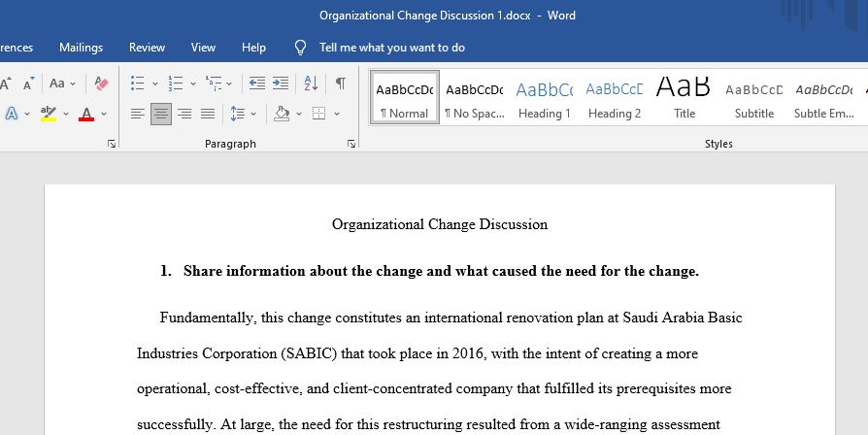
Task: Click the document name in the title bar
Action: (424, 16)
